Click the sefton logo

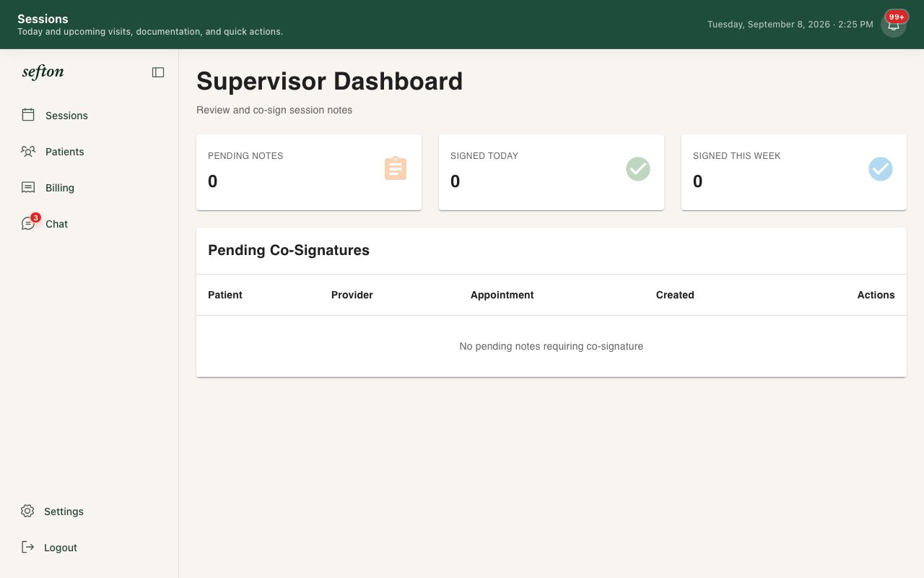(x=43, y=72)
